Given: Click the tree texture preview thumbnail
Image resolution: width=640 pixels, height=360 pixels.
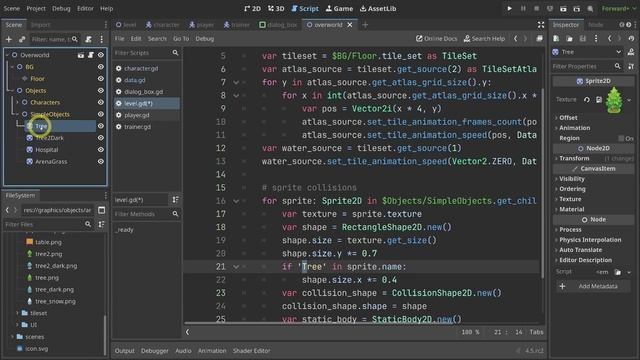Looking at the screenshot, I should [x=614, y=100].
